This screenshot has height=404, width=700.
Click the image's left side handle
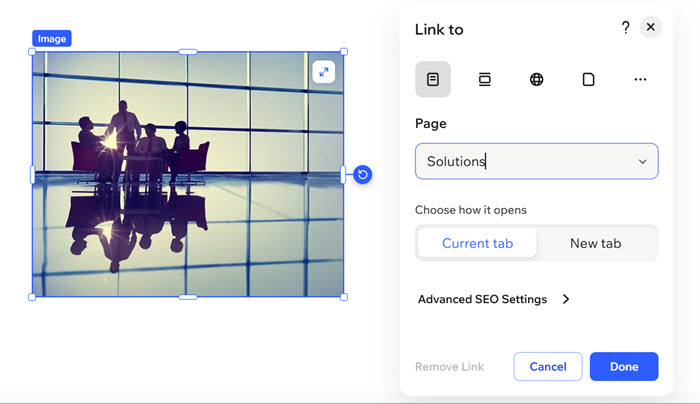[x=32, y=175]
